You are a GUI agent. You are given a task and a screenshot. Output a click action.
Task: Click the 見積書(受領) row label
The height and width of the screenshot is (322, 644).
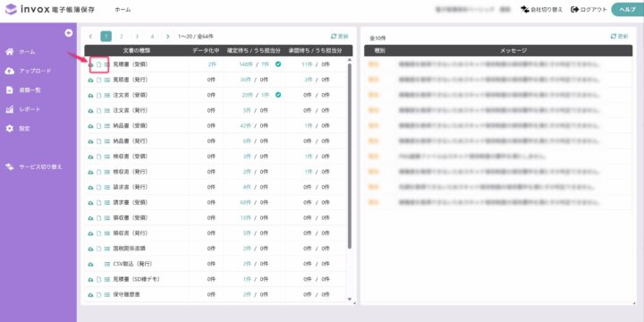130,64
